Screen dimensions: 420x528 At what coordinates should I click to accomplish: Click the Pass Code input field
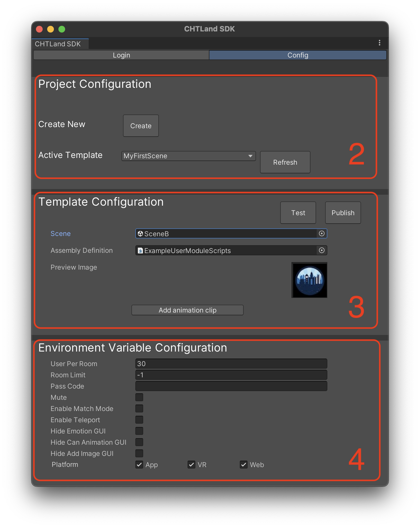coord(231,386)
